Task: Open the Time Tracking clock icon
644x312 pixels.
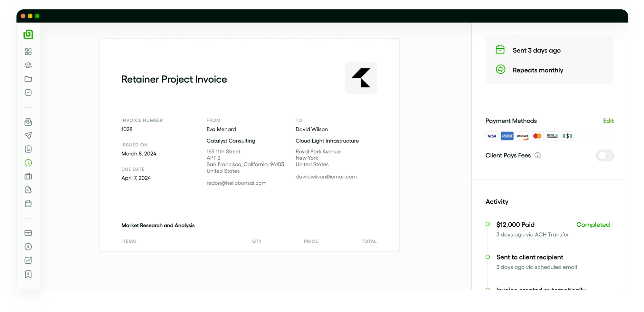Action: tap(28, 163)
